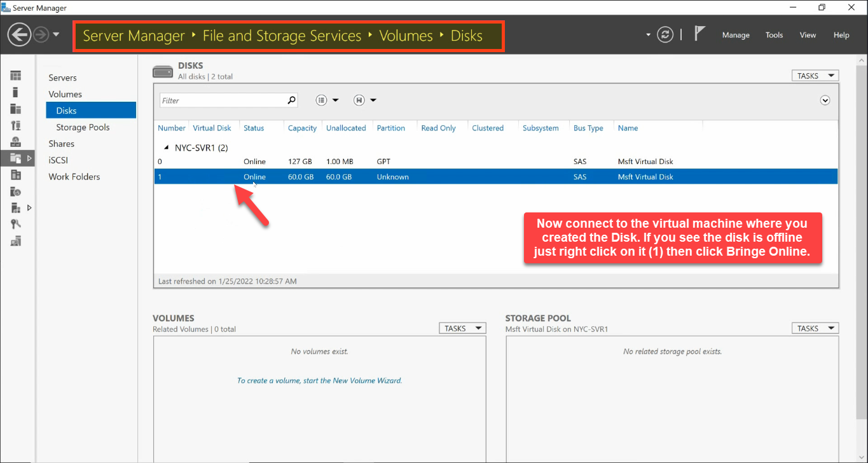The width and height of the screenshot is (868, 463).
Task: Select the wrench-and-monitor role icon in the sidebar
Action: point(16,125)
